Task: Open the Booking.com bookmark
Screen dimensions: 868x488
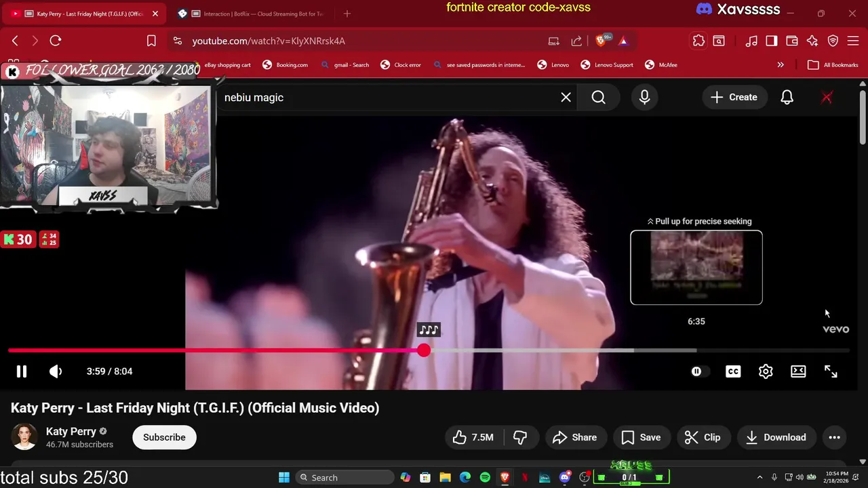Action: click(x=285, y=65)
